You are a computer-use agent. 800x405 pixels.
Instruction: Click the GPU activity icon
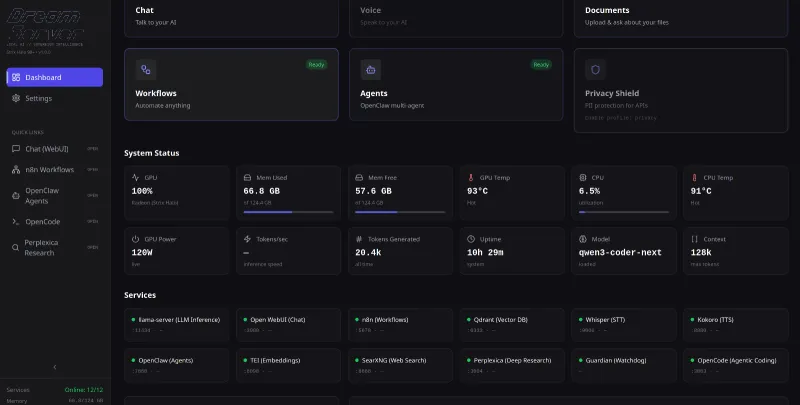[135, 178]
